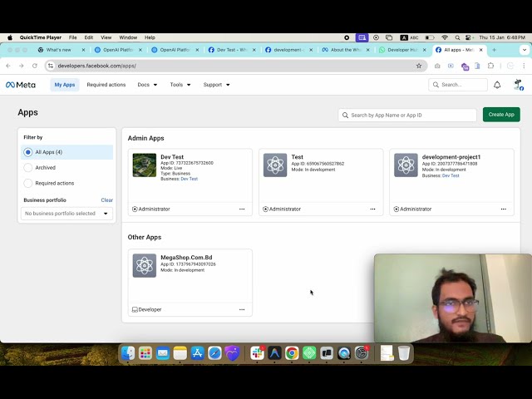
Task: Open Chrome tab search chevron
Action: [x=525, y=50]
